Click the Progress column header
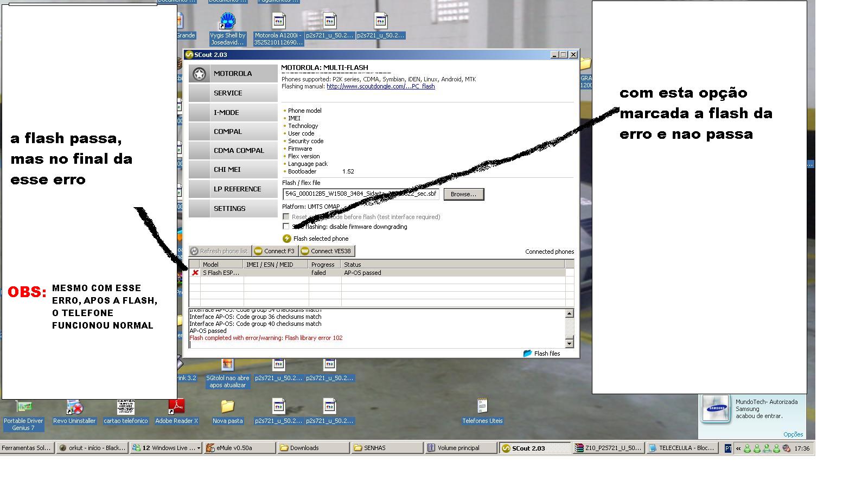This screenshot has width=868, height=488. pos(324,265)
